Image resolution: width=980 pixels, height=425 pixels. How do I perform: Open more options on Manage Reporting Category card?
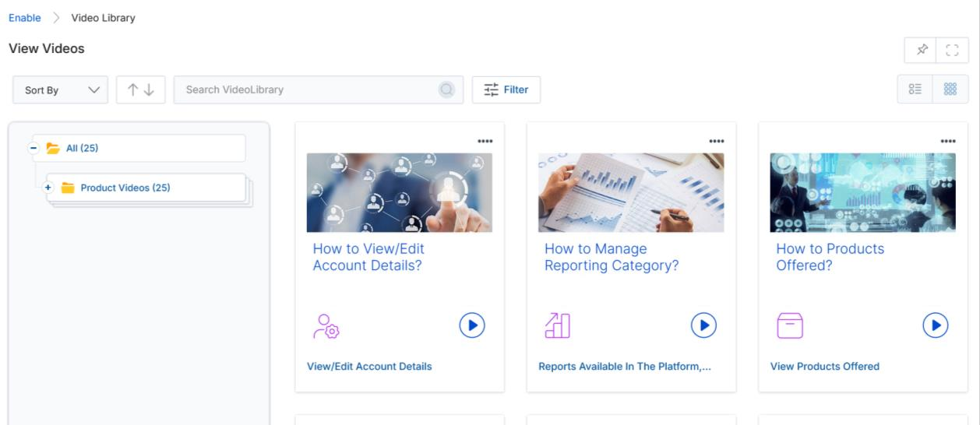[x=716, y=141]
